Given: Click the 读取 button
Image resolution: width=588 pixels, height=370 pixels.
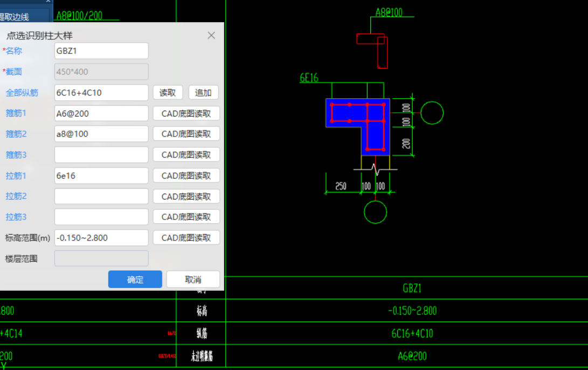Looking at the screenshot, I should [x=168, y=93].
